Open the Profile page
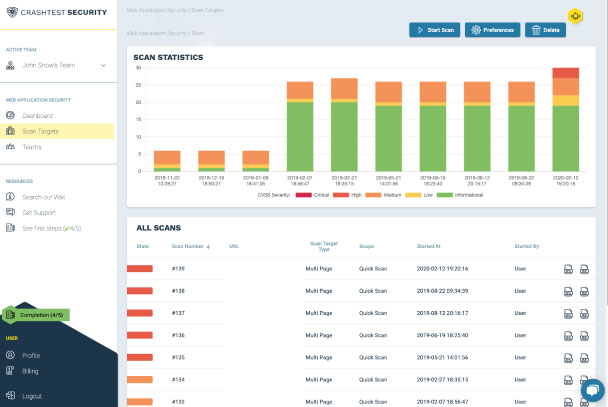608x407 pixels. pyautogui.click(x=31, y=355)
